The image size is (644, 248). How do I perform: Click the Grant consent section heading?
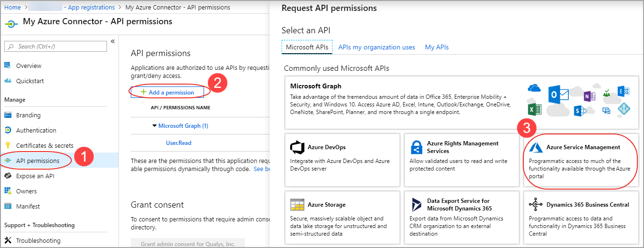coord(157,205)
